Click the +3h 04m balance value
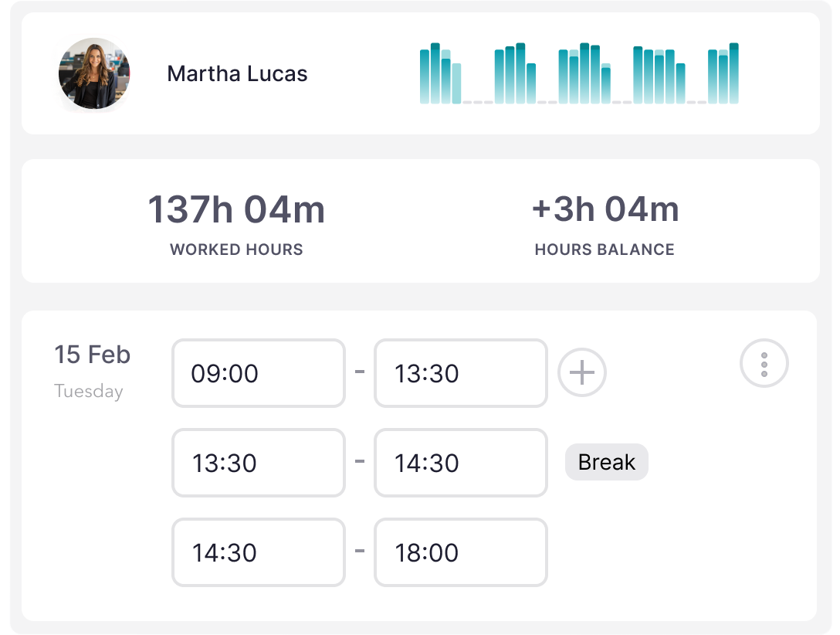The width and height of the screenshot is (840, 635). (x=605, y=210)
